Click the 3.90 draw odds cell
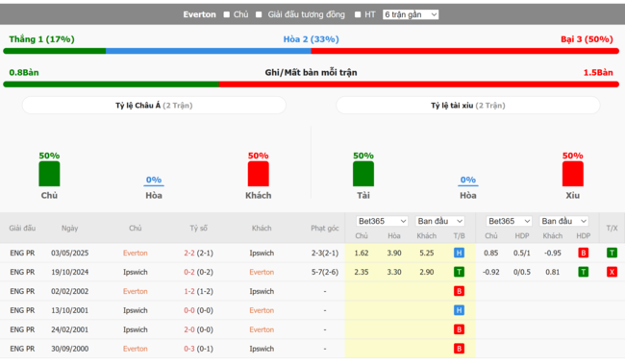Screen dimensions: 625x364 pos(394,253)
